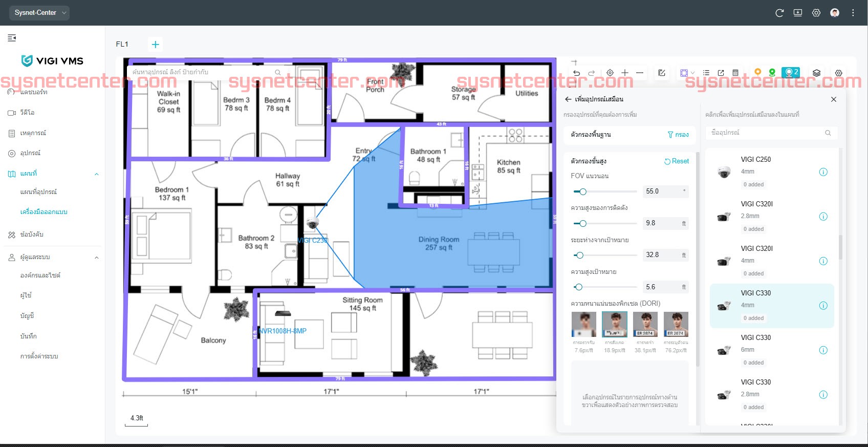Select the FL1 floor tab

coord(122,45)
